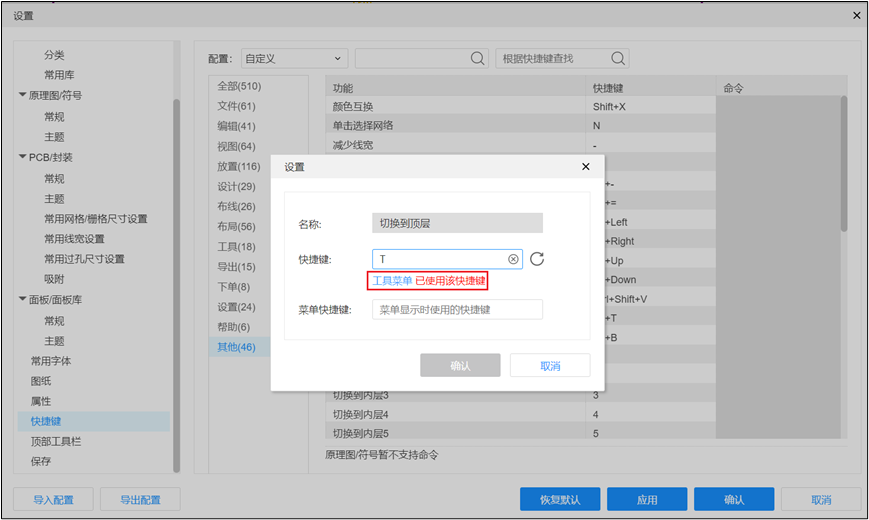Collapse the 面板/面板库 tree section
Viewport: 869px width, 520px height.
click(x=23, y=299)
